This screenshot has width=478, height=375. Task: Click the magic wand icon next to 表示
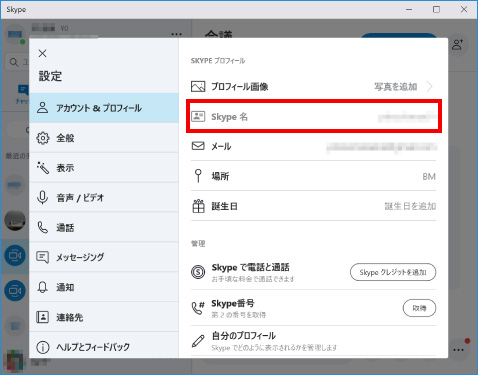point(43,168)
